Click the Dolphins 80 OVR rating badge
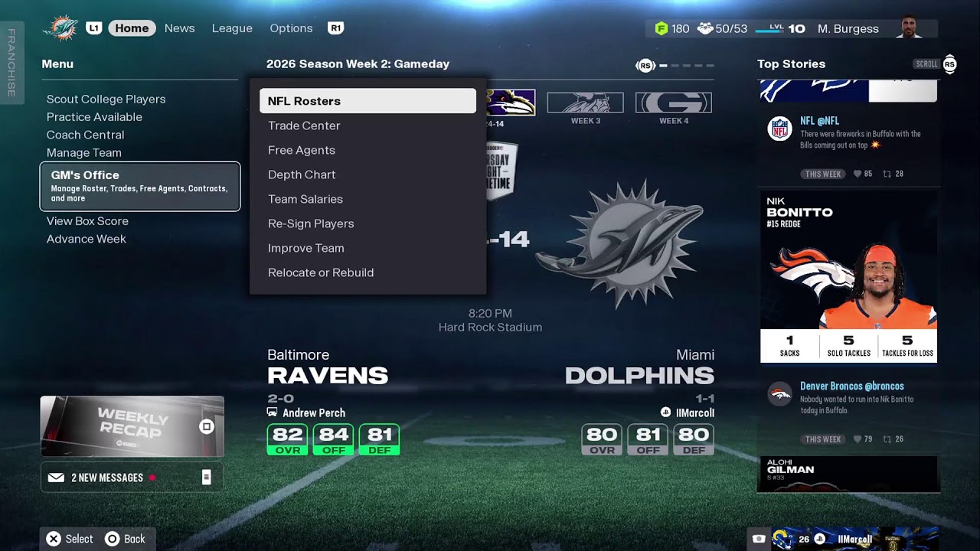 [x=602, y=439]
